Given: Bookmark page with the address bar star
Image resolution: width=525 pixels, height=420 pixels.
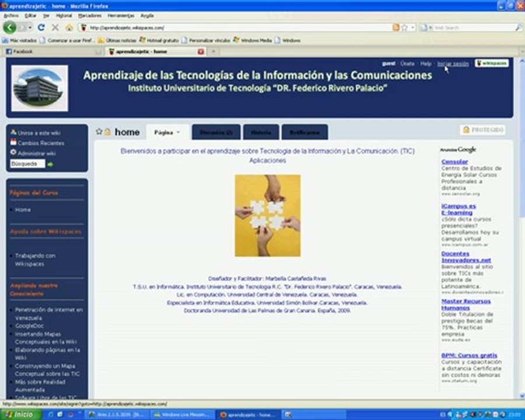Looking at the screenshot, I should click(404, 27).
